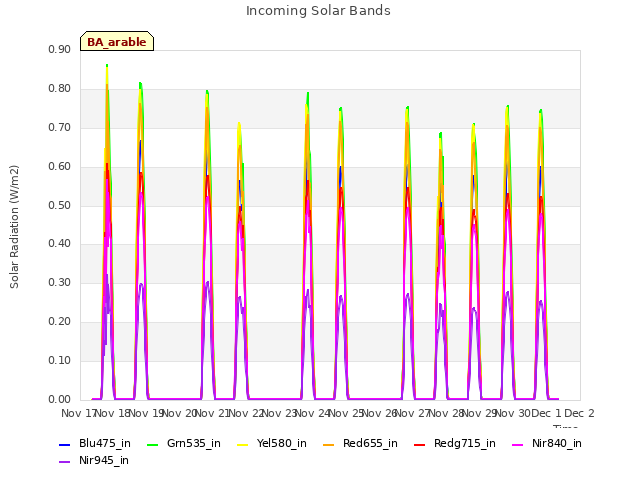Click the 0.60 y-axis tick label
The height and width of the screenshot is (480, 640).
pyautogui.click(x=60, y=167)
